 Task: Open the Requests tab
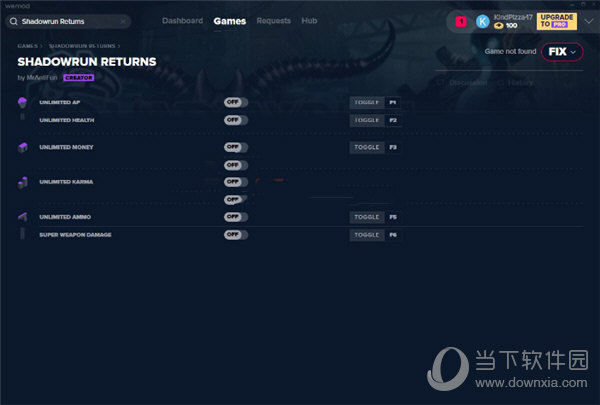pos(274,21)
